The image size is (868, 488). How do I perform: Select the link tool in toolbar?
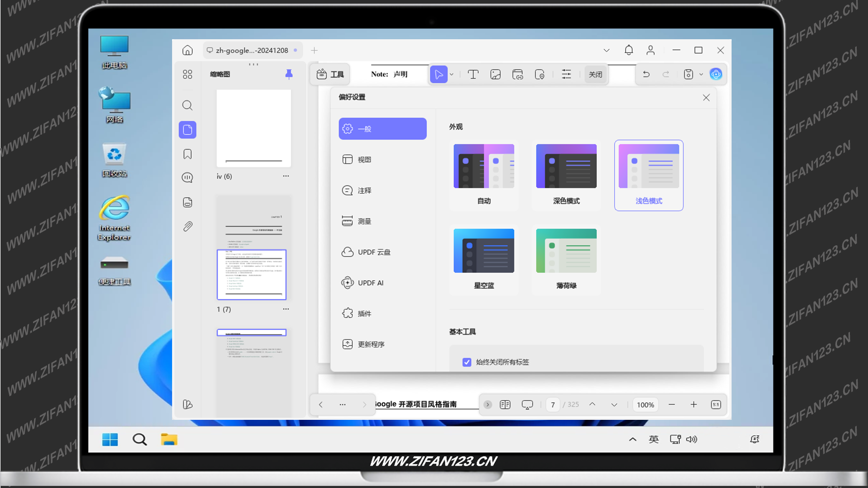[518, 74]
